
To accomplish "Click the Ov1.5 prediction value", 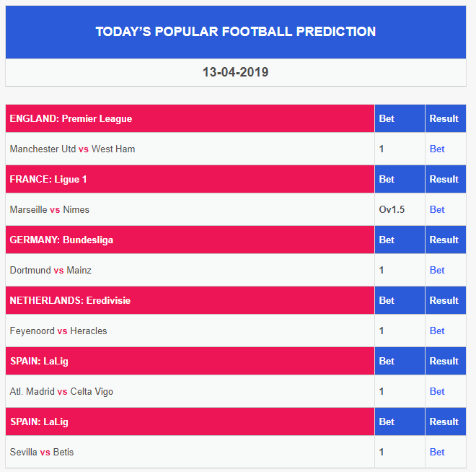I will (x=392, y=209).
